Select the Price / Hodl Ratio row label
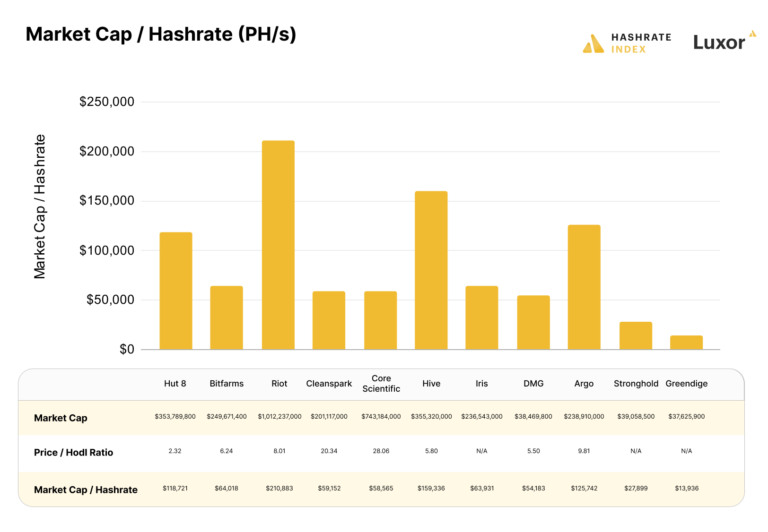768x532 pixels. click(x=73, y=452)
